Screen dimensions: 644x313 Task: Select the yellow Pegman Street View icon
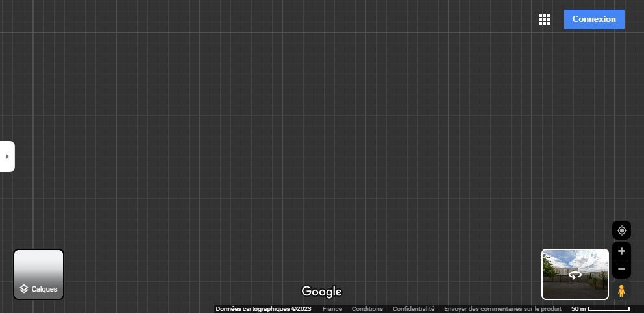[621, 291]
